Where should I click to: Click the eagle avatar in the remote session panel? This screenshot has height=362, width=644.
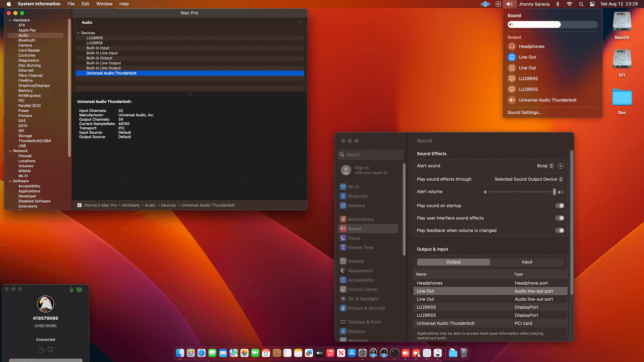46,304
